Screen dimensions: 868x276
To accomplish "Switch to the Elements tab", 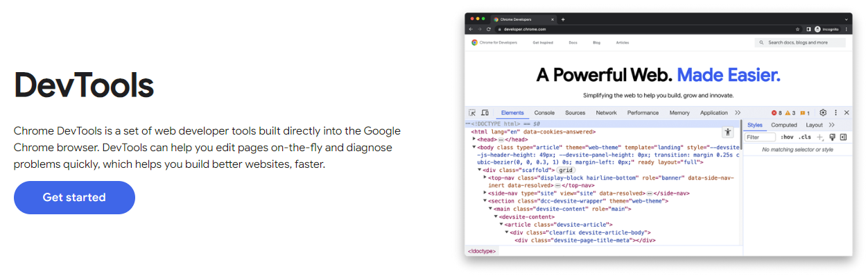I will pyautogui.click(x=512, y=112).
